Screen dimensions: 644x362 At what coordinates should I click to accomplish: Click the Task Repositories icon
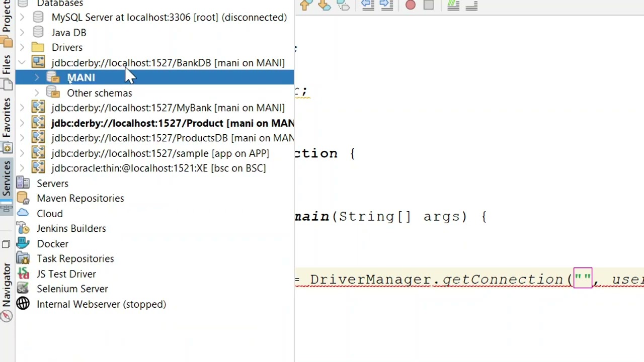pyautogui.click(x=23, y=258)
